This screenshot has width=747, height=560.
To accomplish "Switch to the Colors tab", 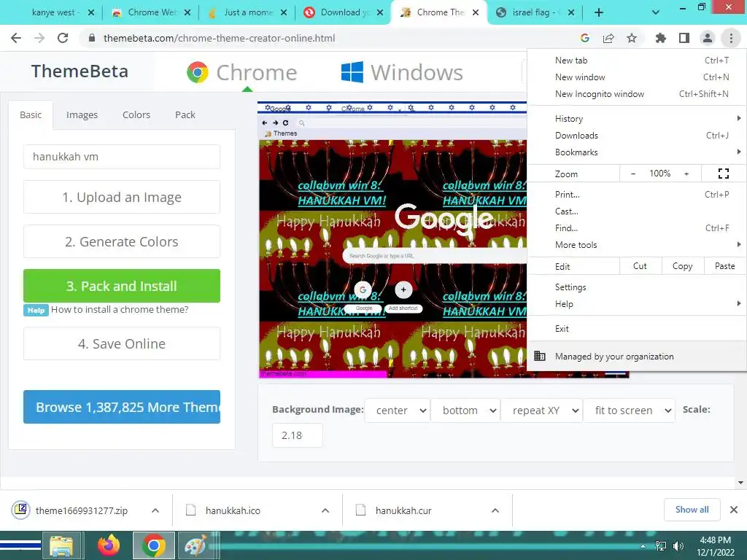I will coord(136,114).
